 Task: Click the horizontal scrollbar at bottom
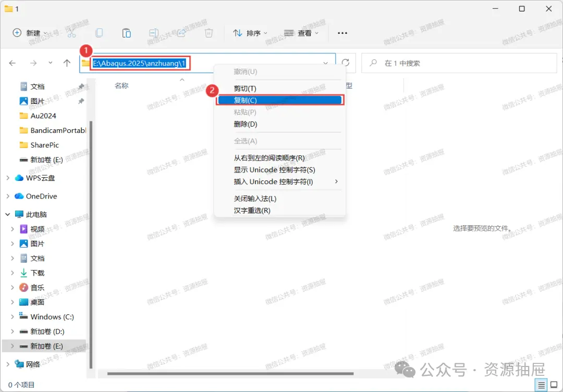coord(230,373)
